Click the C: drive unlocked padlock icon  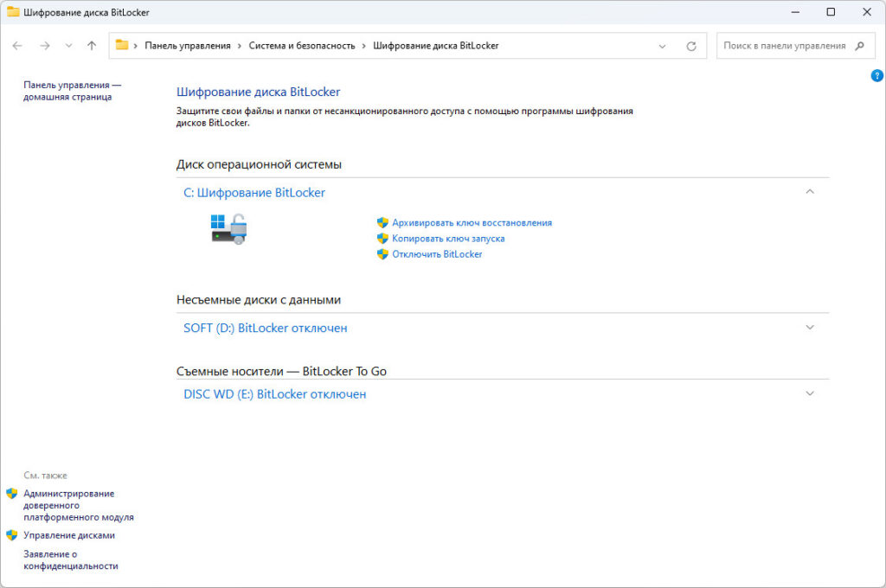(x=228, y=229)
